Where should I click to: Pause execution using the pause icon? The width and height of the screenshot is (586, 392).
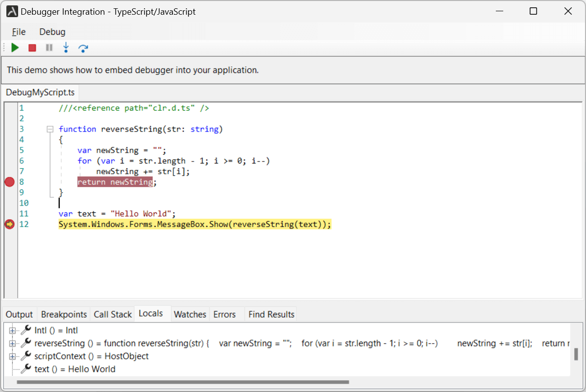[49, 48]
